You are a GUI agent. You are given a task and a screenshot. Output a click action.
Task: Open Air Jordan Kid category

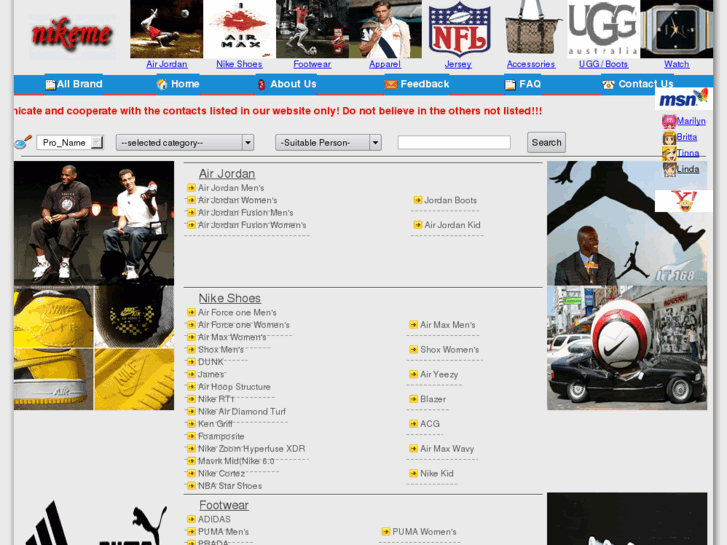(x=452, y=225)
